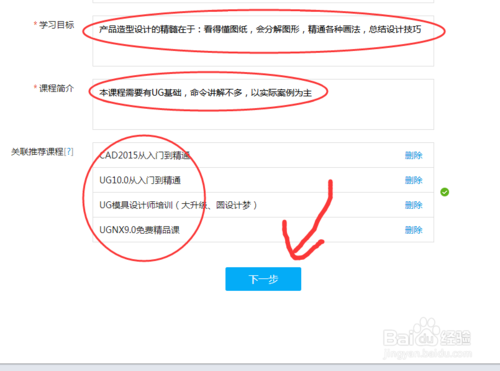Focus the 课程简介 text area
Image resolution: width=500 pixels, height=371 pixels.
(x=263, y=104)
